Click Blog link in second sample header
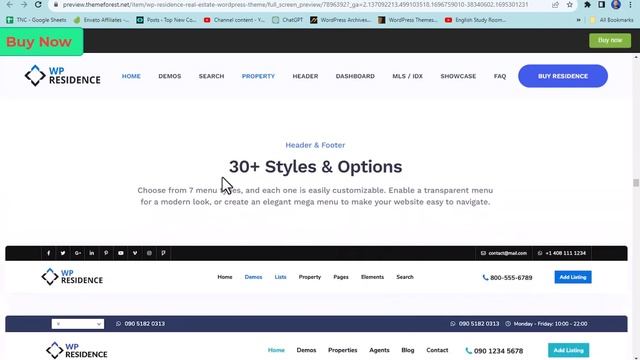 point(408,350)
